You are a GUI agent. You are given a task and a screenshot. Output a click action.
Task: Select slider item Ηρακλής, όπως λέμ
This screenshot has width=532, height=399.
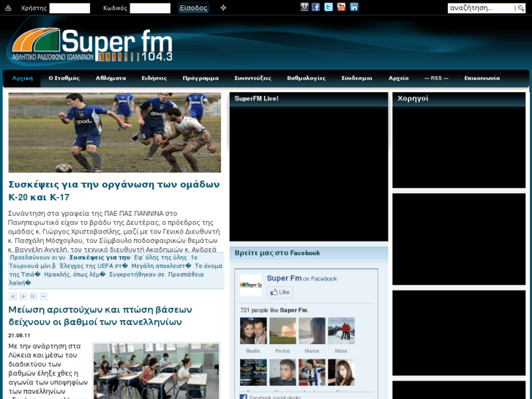coord(75,275)
